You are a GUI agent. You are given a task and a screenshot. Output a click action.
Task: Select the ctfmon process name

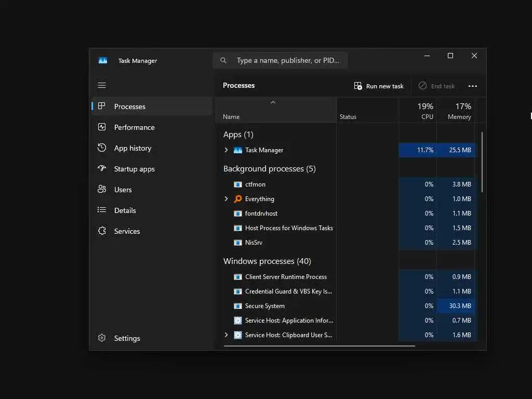pyautogui.click(x=255, y=184)
